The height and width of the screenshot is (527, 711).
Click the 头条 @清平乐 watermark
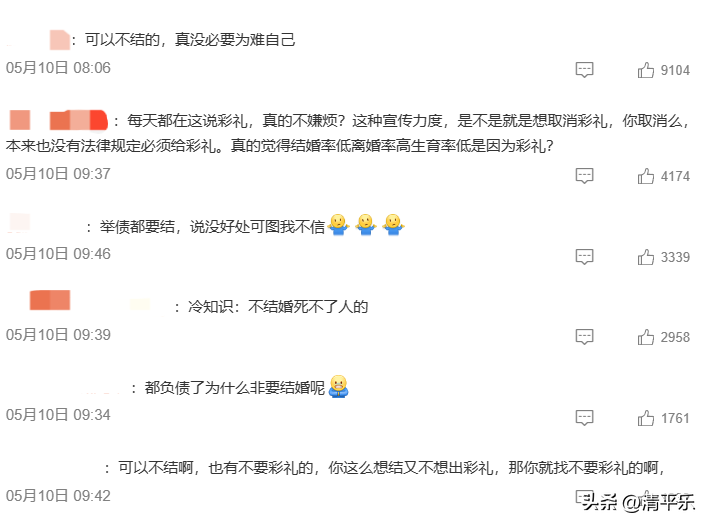point(638,503)
